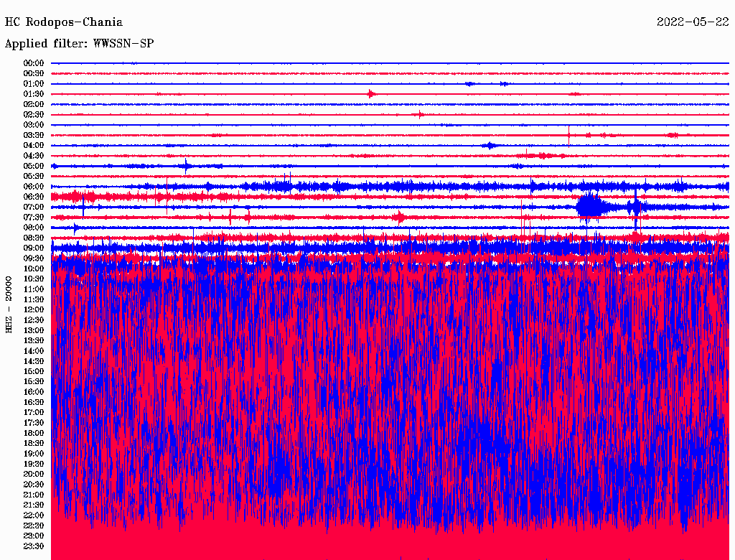Click the blue spike on the 05:00 trace
The width and height of the screenshot is (735, 560).
[186, 166]
